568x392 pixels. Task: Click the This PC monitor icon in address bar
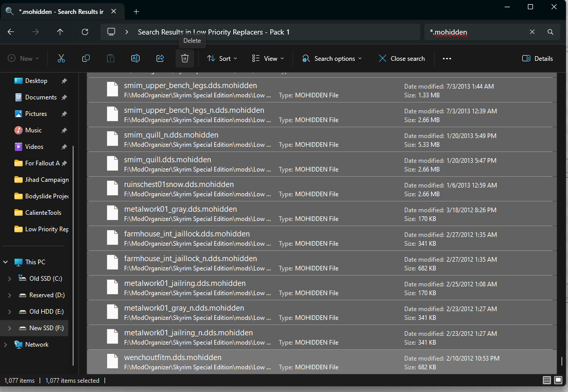[111, 32]
